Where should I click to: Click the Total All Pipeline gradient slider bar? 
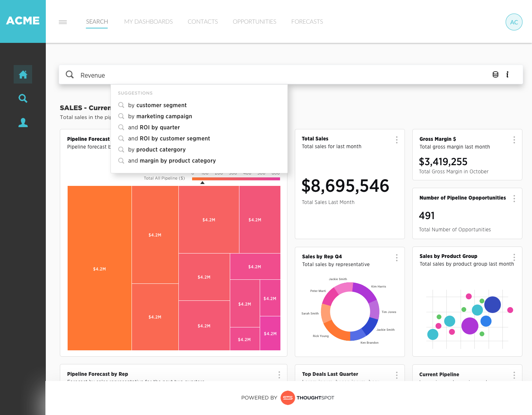(236, 179)
